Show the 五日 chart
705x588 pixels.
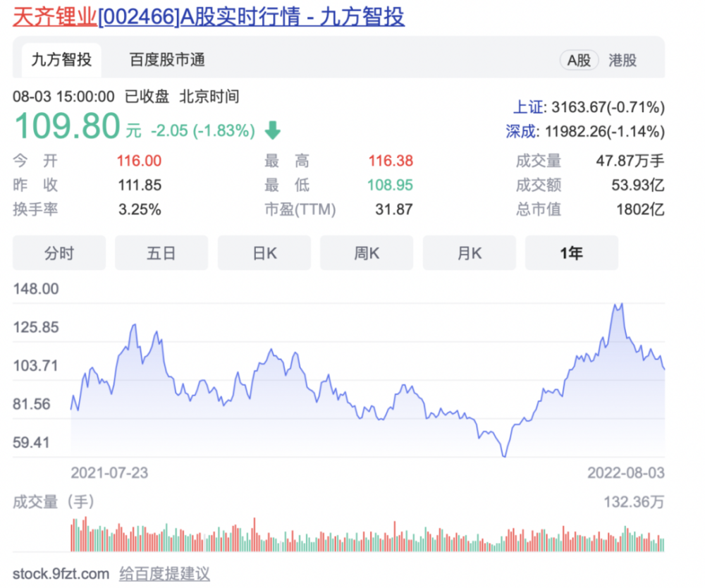tap(161, 253)
